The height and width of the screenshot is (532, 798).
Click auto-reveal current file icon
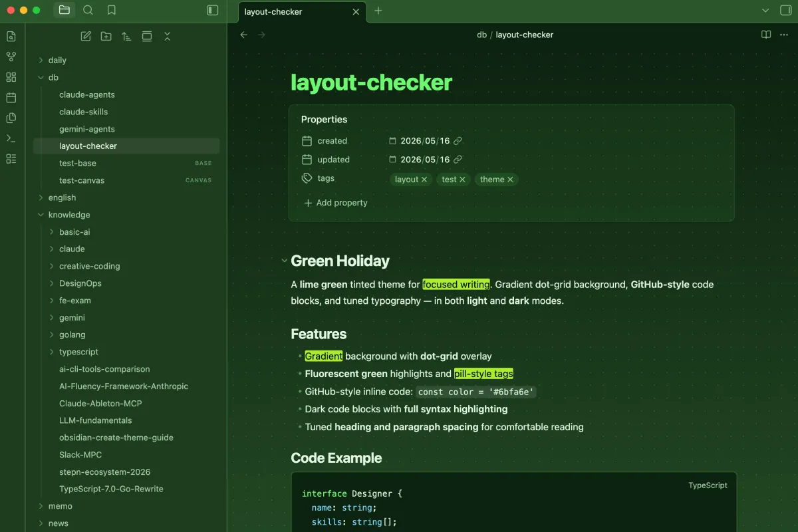(147, 36)
